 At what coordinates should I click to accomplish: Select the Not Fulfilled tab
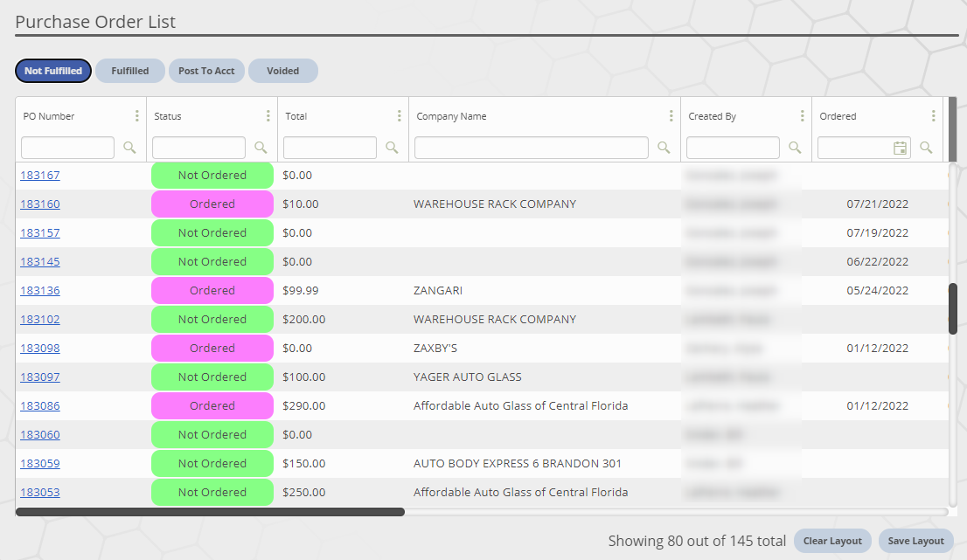(x=53, y=71)
